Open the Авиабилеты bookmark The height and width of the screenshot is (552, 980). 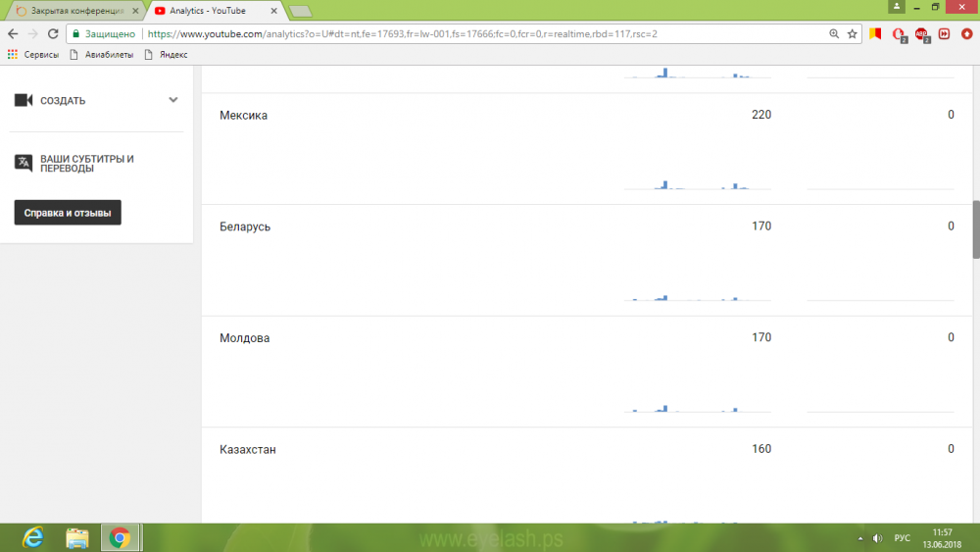tap(101, 55)
